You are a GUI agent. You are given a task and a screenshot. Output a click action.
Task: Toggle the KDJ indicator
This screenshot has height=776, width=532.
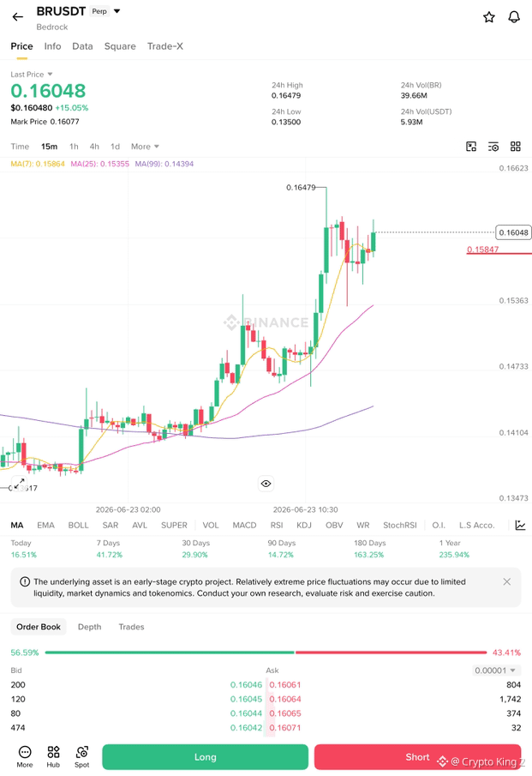point(304,525)
